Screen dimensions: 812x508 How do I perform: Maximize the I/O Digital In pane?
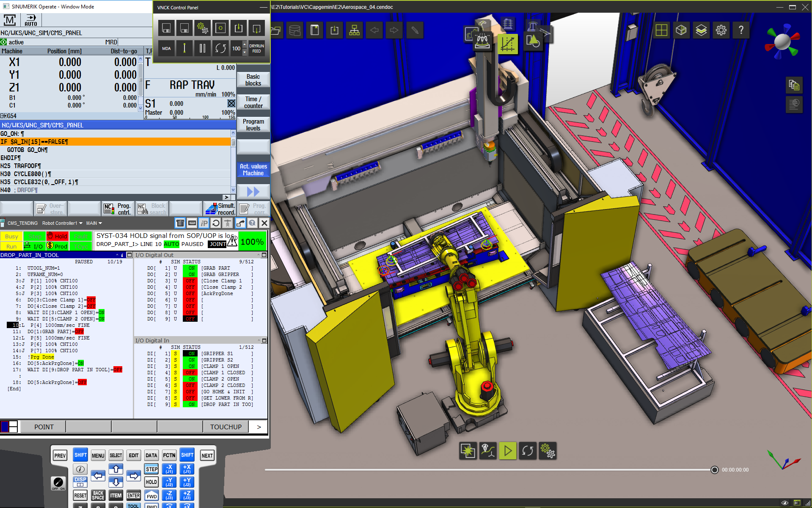click(x=264, y=341)
